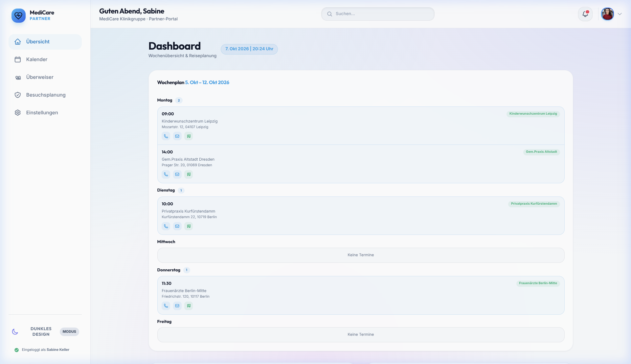Show map for Gem.Praxis Altstadt Dresden
The image size is (631, 364).
[189, 174]
